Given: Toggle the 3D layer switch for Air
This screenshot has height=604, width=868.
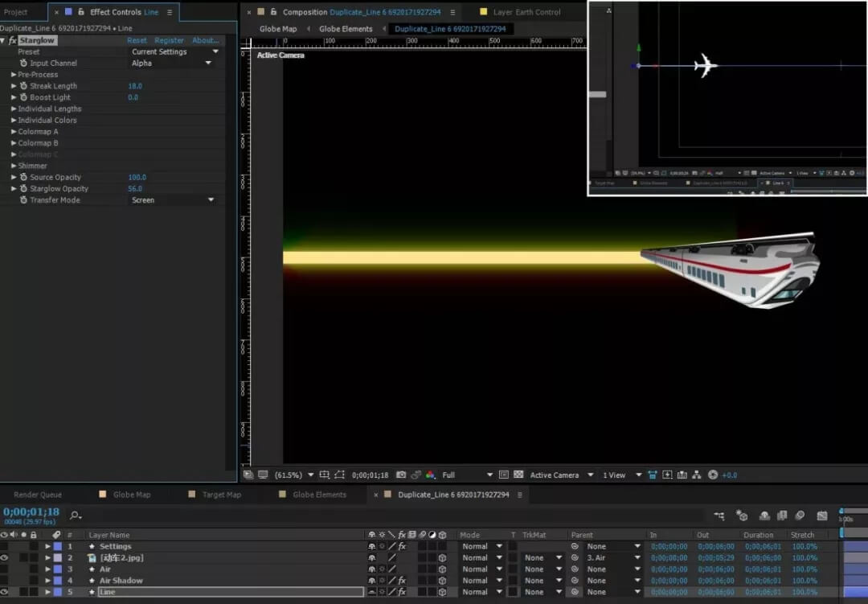Looking at the screenshot, I should click(442, 569).
